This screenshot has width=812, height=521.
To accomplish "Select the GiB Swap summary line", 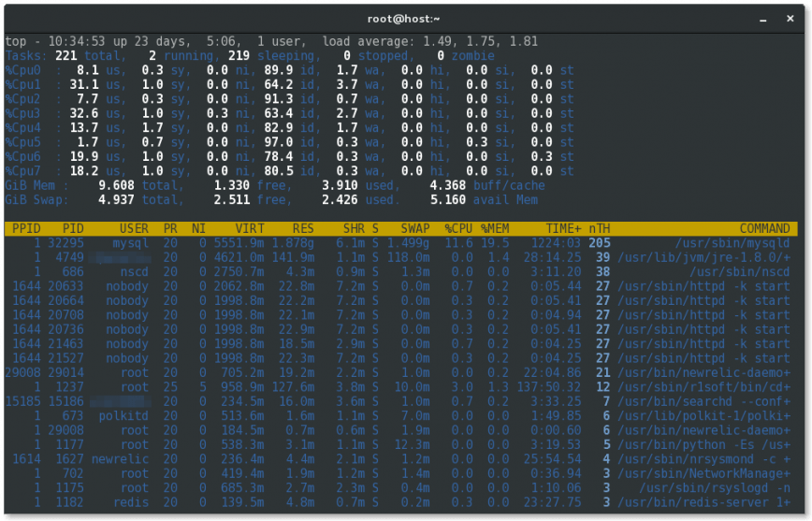I will [271, 199].
